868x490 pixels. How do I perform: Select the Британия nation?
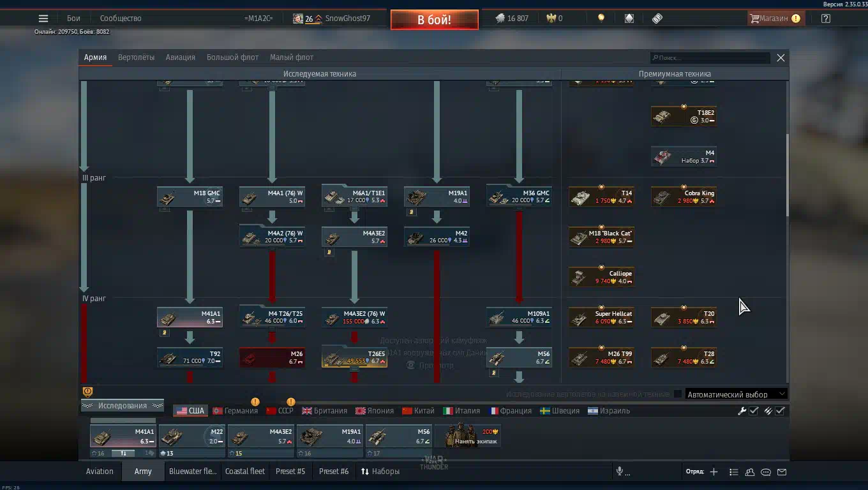coord(325,411)
